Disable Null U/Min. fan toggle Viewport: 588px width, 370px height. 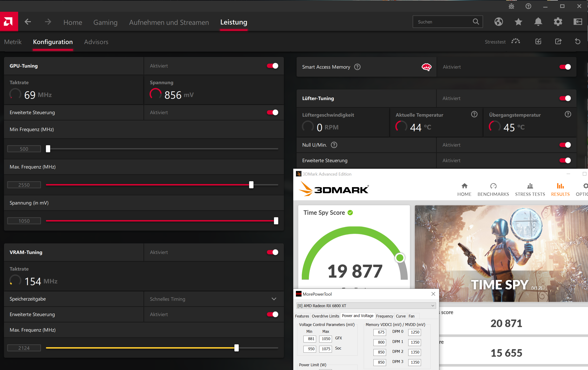click(x=565, y=145)
